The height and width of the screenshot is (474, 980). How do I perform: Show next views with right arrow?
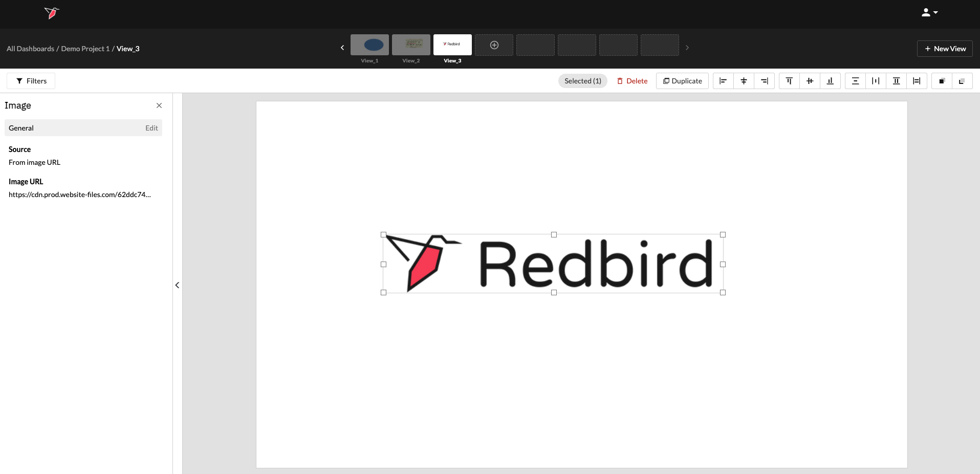687,48
